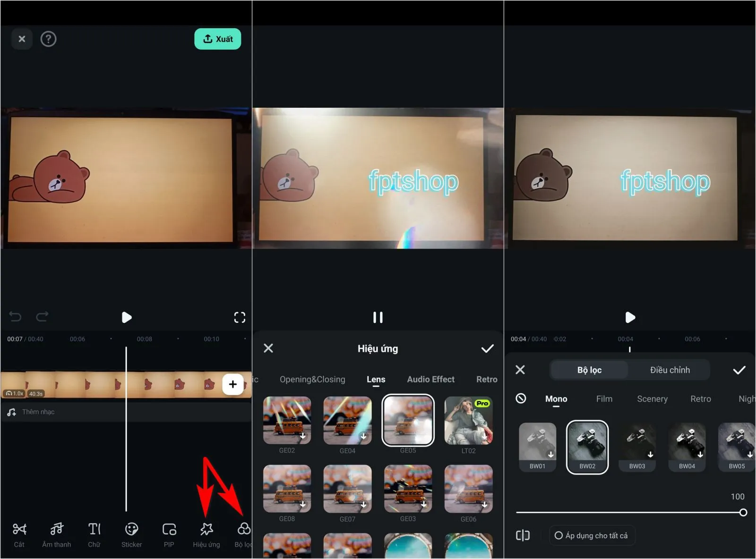Select the BW05 filter

click(737, 447)
